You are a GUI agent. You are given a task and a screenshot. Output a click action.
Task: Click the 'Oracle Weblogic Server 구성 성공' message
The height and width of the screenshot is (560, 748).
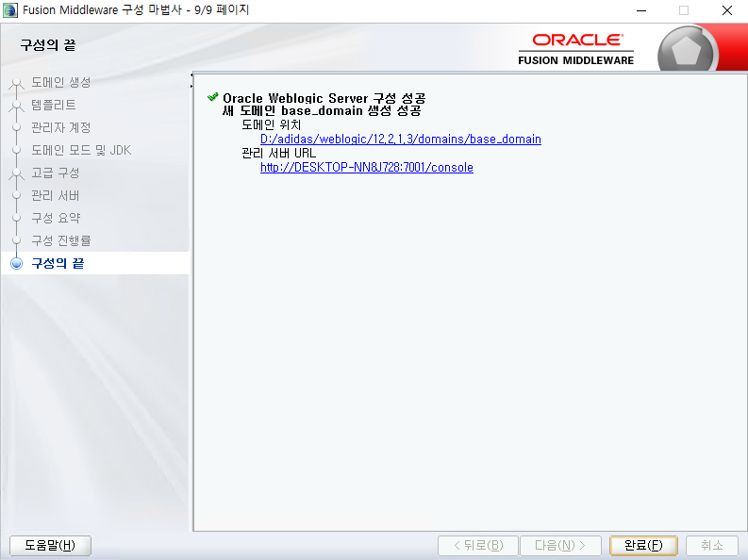324,98
